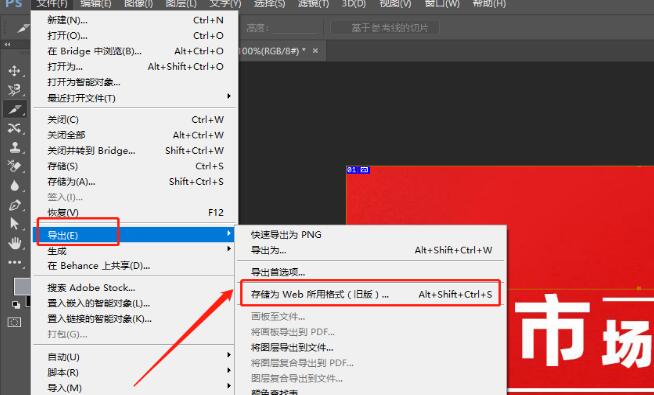
Task: Choose 快速导出为 PNG
Action: pyautogui.click(x=371, y=234)
